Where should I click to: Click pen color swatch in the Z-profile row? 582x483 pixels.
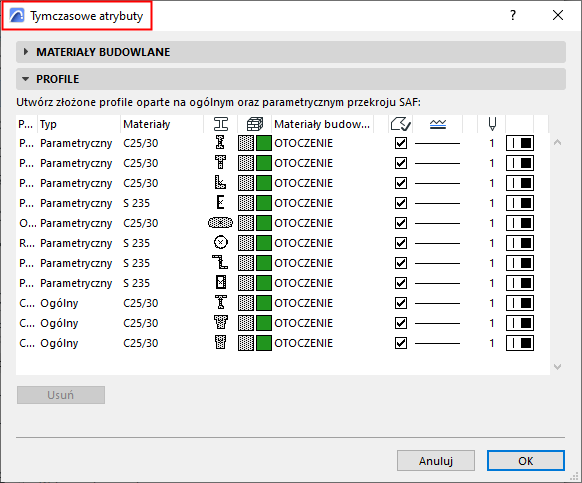pyautogui.click(x=520, y=263)
